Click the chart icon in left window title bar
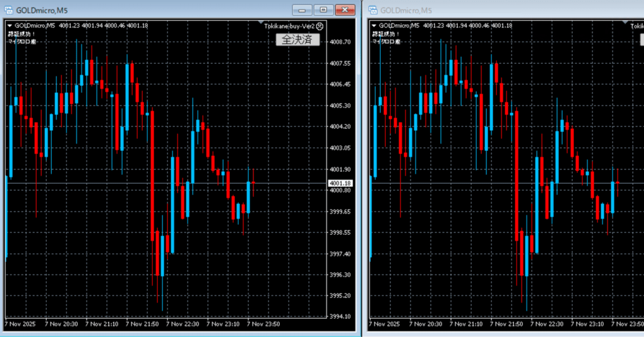The width and height of the screenshot is (644, 337). pyautogui.click(x=9, y=10)
